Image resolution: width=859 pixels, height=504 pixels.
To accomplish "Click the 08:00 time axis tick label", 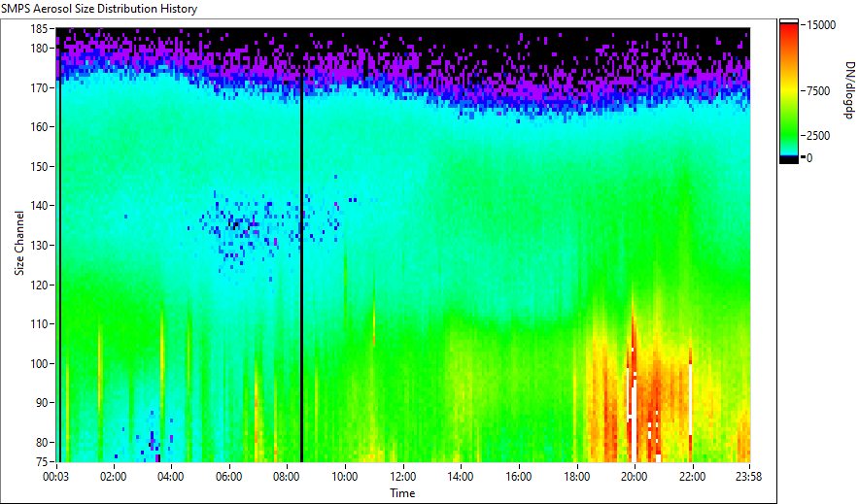I will [x=287, y=477].
